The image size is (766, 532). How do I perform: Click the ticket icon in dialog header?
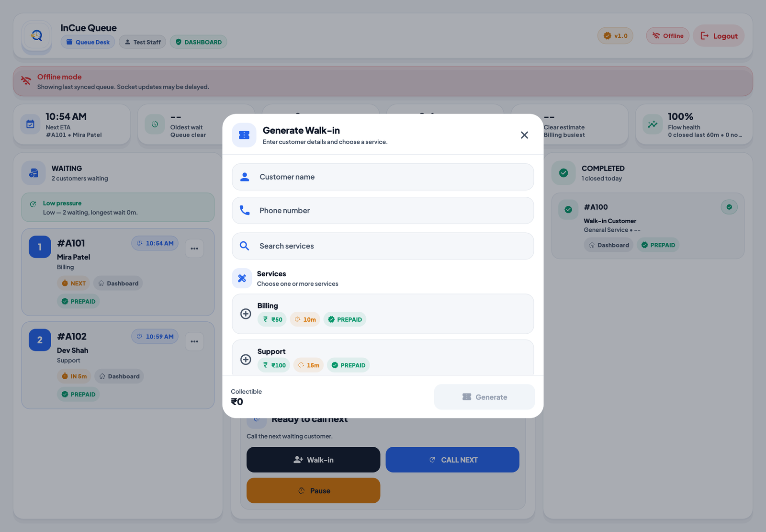pyautogui.click(x=244, y=135)
